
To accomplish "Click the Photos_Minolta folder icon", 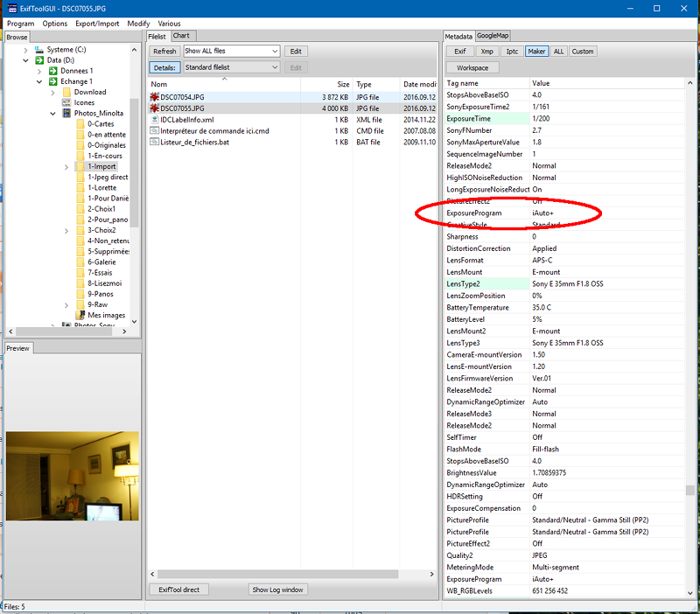I will click(67, 114).
